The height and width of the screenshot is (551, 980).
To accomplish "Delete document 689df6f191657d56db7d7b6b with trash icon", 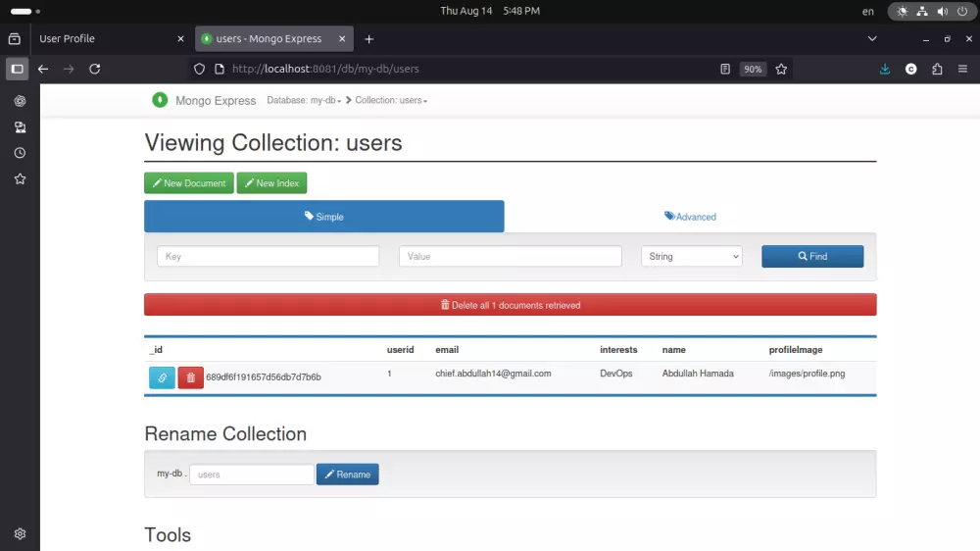I will (x=191, y=377).
